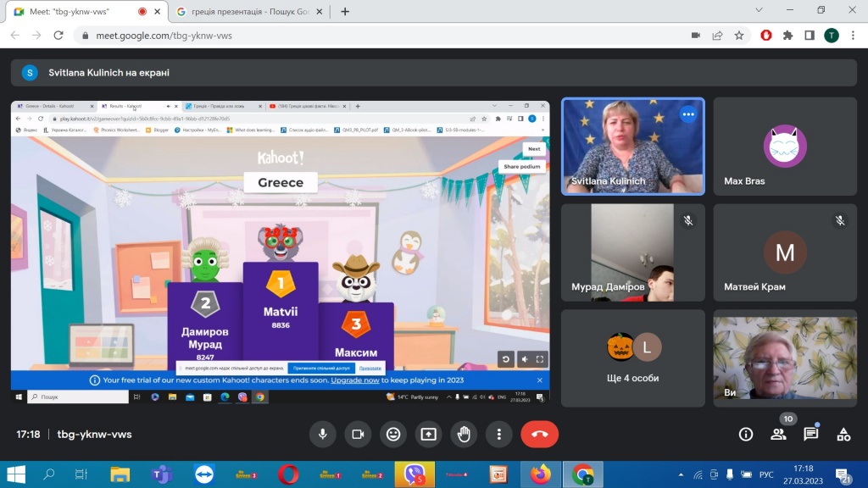Leave the call with red hang-up button
Image resolution: width=868 pixels, height=488 pixels.
pyautogui.click(x=539, y=434)
